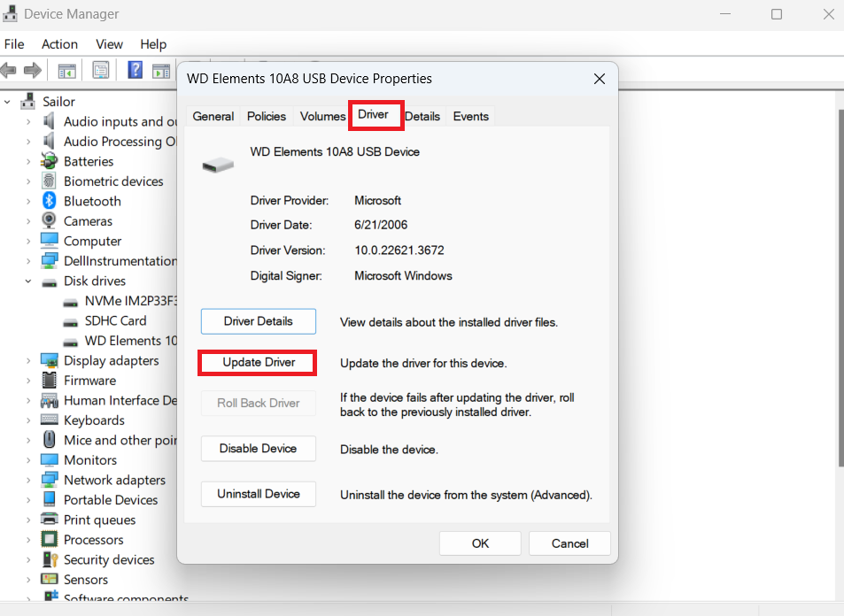
Task: Open Properties from the toolbar icon
Action: (x=101, y=70)
